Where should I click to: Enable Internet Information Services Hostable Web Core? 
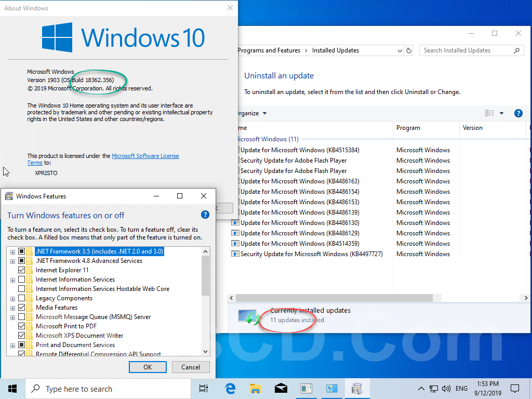point(21,289)
